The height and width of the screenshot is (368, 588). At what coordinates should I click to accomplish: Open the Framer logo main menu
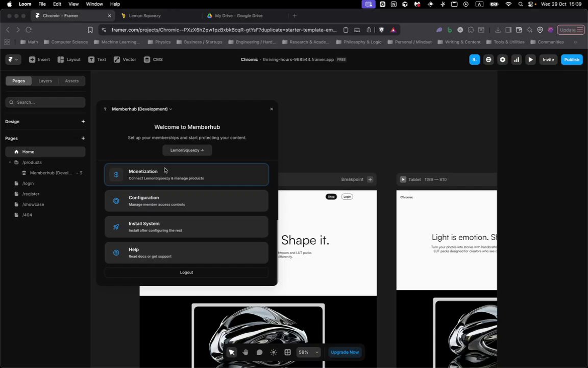pos(13,59)
